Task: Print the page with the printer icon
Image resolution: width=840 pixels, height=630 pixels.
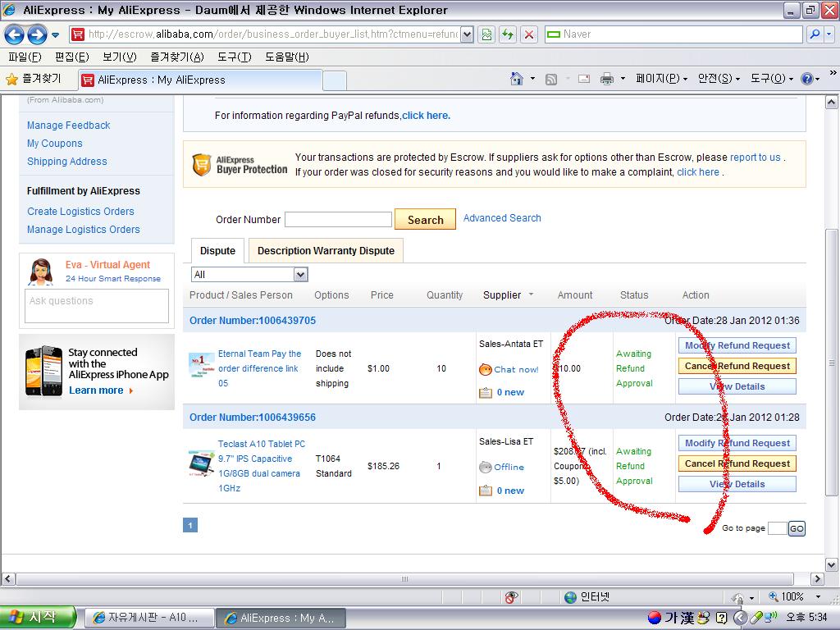Action: point(606,80)
